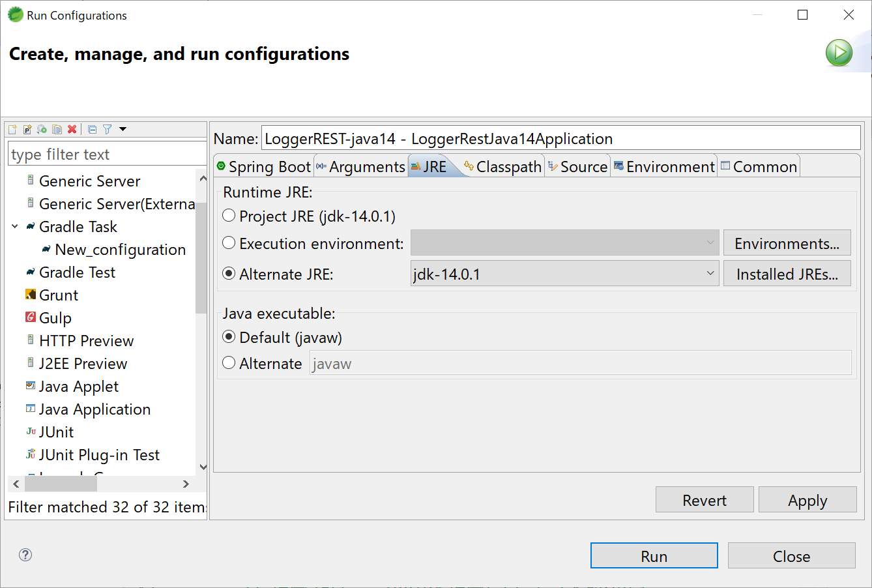Click the tree scroll left arrow
The height and width of the screenshot is (588, 872).
pyautogui.click(x=16, y=484)
